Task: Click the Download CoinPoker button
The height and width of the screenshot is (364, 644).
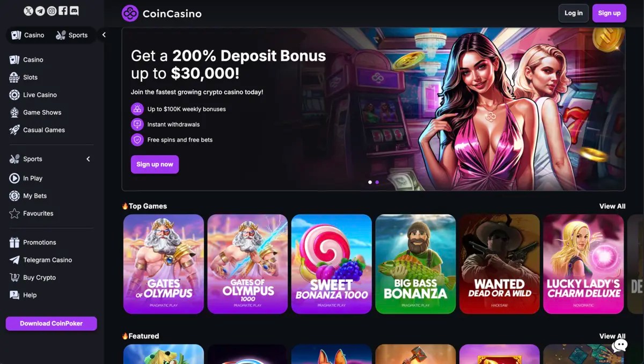Action: tap(52, 324)
